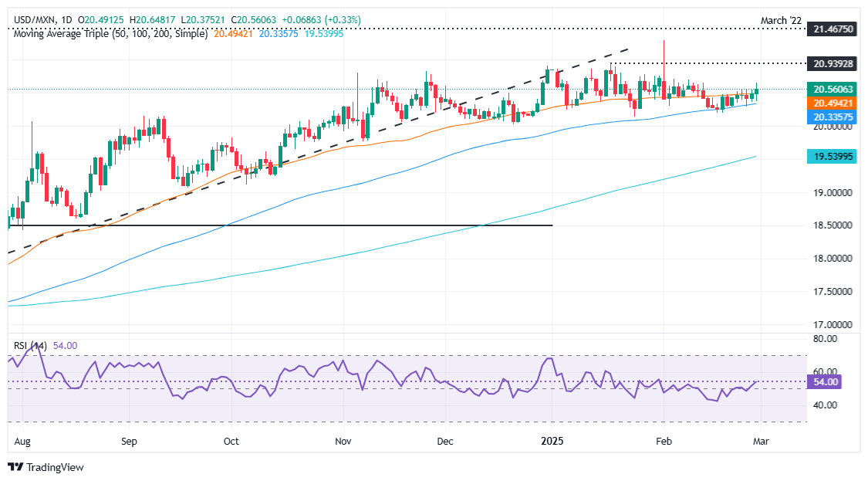
Task: Open the TradingView brand link
Action: click(x=46, y=467)
